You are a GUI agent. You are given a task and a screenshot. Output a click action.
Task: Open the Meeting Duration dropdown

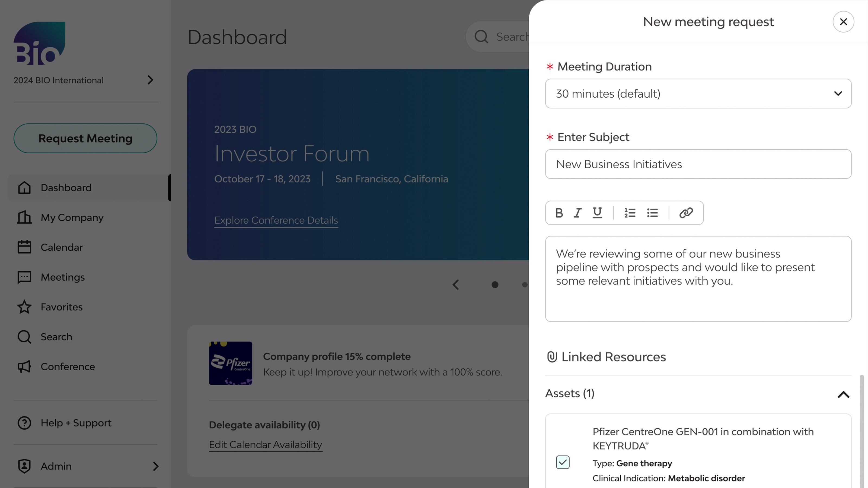tap(698, 94)
